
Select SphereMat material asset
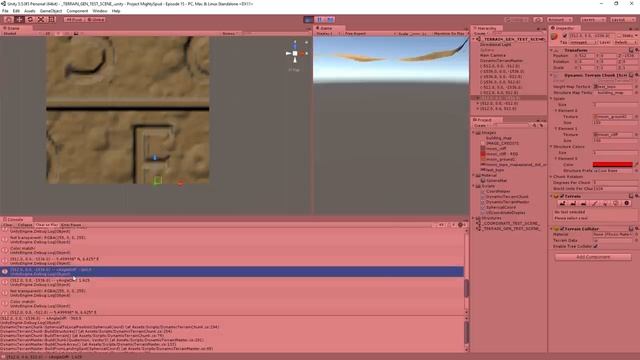point(496,180)
